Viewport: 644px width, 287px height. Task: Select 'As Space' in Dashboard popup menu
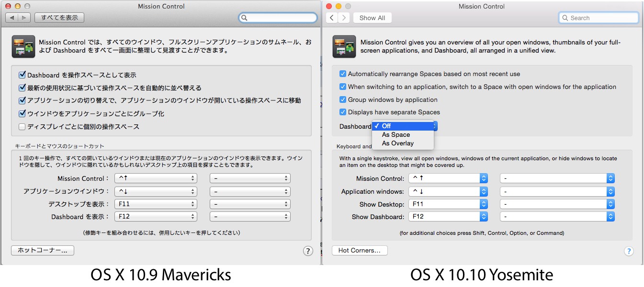click(x=403, y=134)
